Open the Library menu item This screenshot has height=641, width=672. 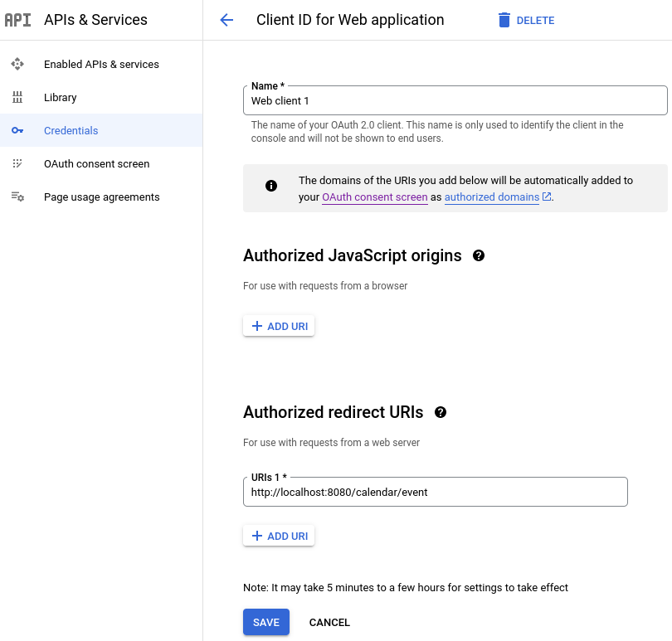pos(101,97)
